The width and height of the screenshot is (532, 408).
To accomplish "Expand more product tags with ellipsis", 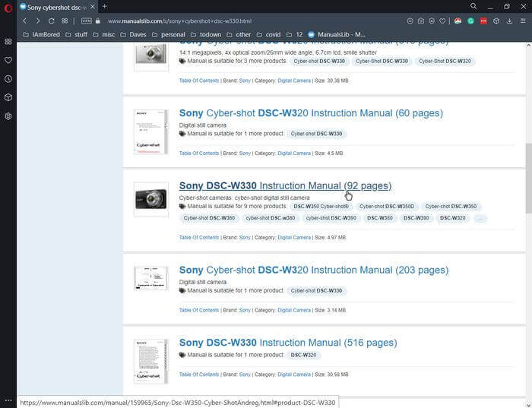I will (x=480, y=219).
